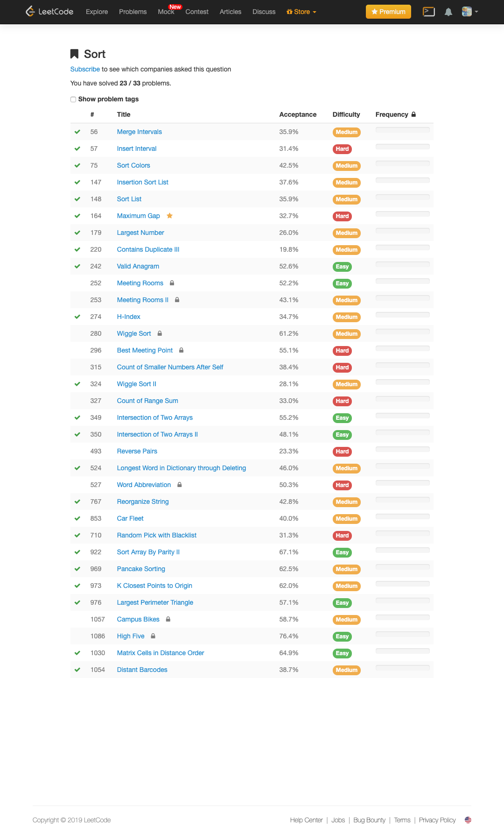Image resolution: width=504 pixels, height=834 pixels.
Task: Open the notifications bell
Action: tap(448, 12)
